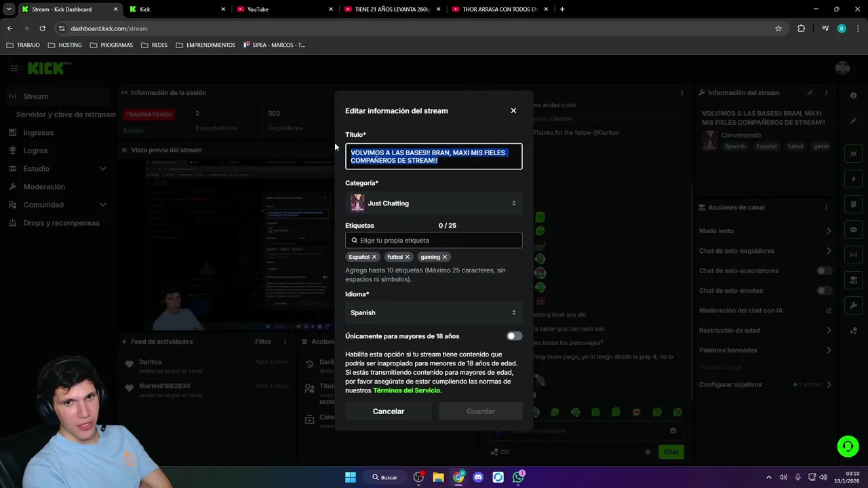868x488 pixels.
Task: Remove the futbol tag
Action: tap(407, 257)
